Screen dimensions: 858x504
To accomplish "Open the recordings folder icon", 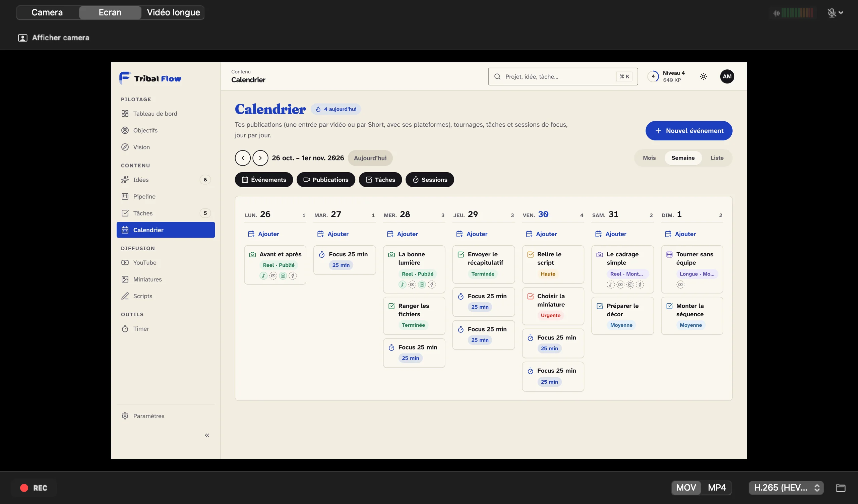I will tap(840, 487).
